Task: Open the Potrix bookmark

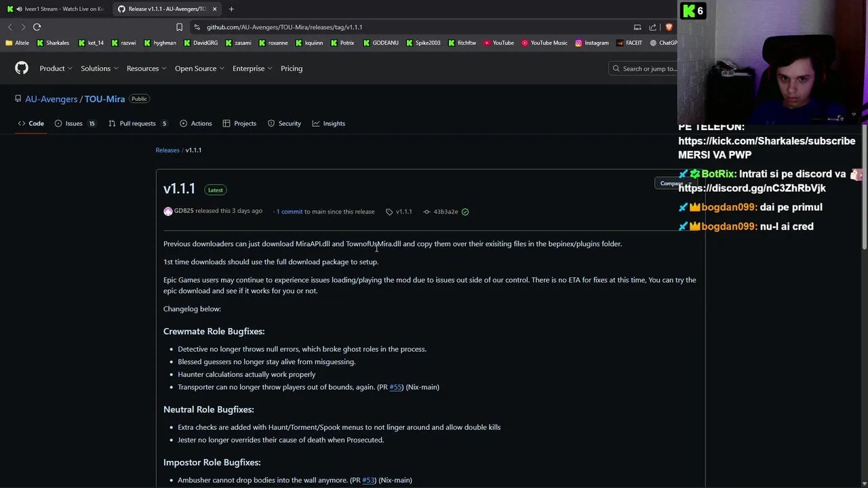Action: click(x=342, y=43)
